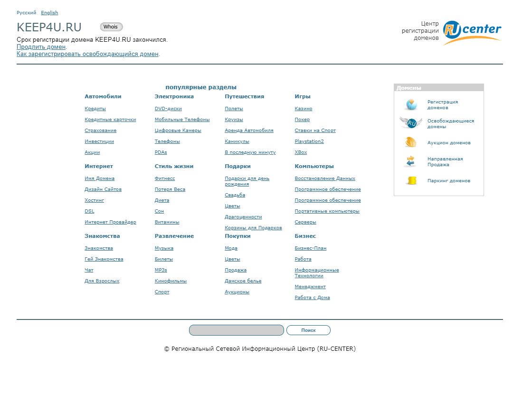Open the Освобождающиеся домены text link
The image size is (532, 394).
pos(451,124)
